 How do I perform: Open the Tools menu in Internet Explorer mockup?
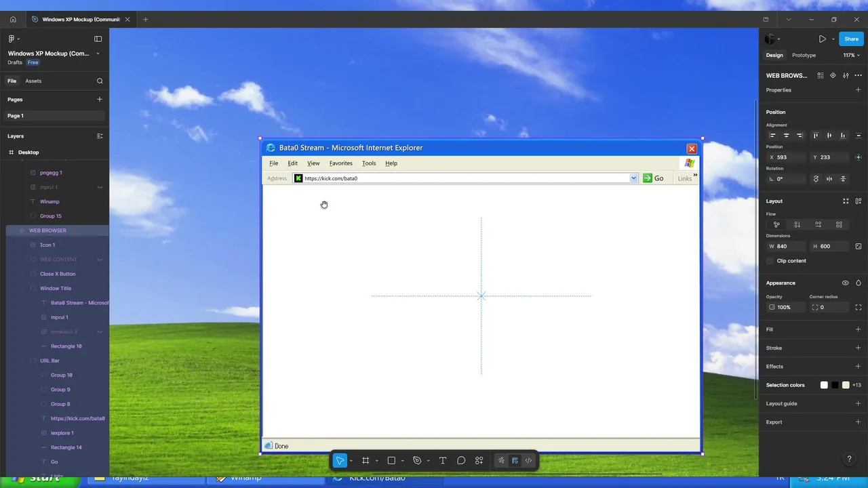pyautogui.click(x=369, y=163)
